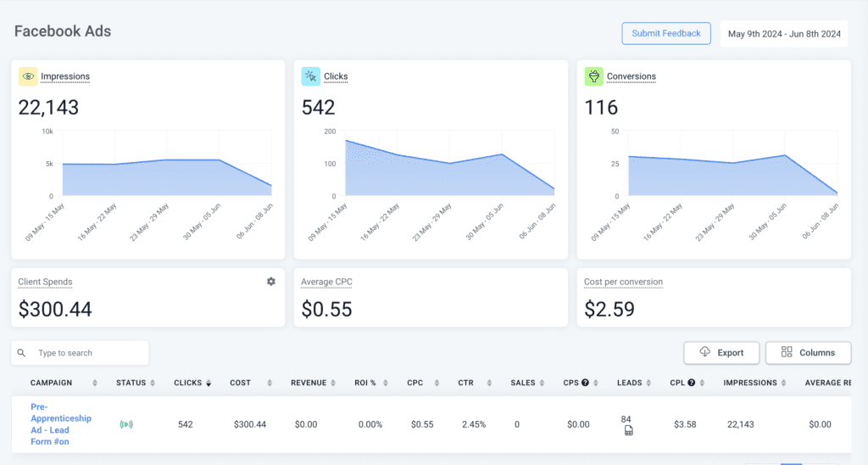Click the Export button
Image resolution: width=868 pixels, height=465 pixels.
(x=721, y=352)
